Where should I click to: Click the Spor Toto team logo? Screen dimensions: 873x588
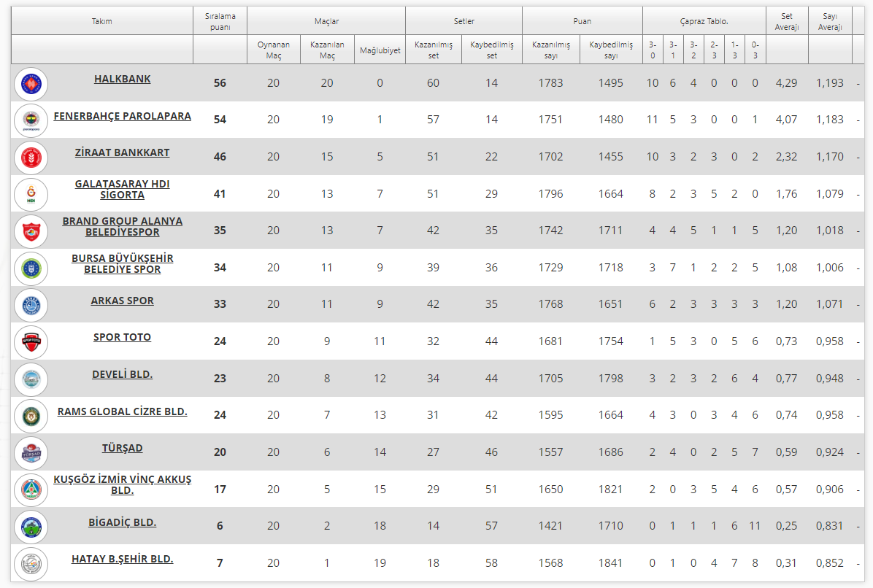point(31,342)
